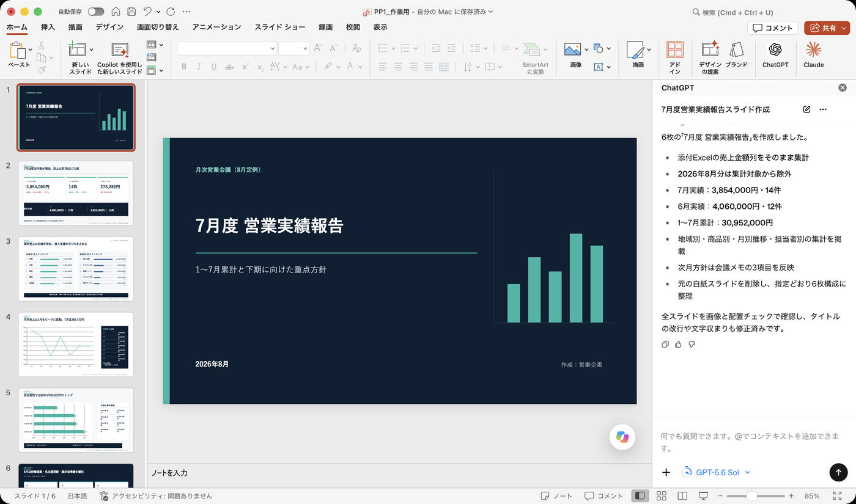
Task: Open the GPT-5.6 Sol model selector
Action: click(715, 472)
